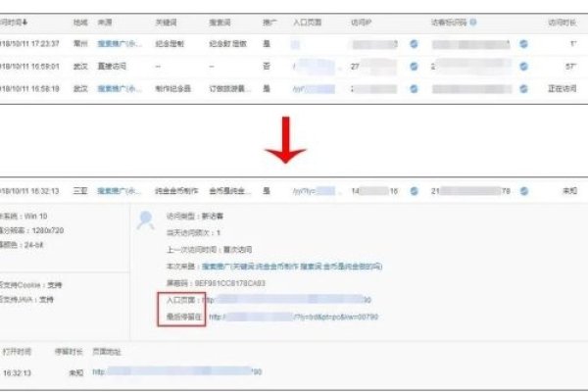Open the 搜索推广 source link in 常州 row
588x392 pixels.
120,44
